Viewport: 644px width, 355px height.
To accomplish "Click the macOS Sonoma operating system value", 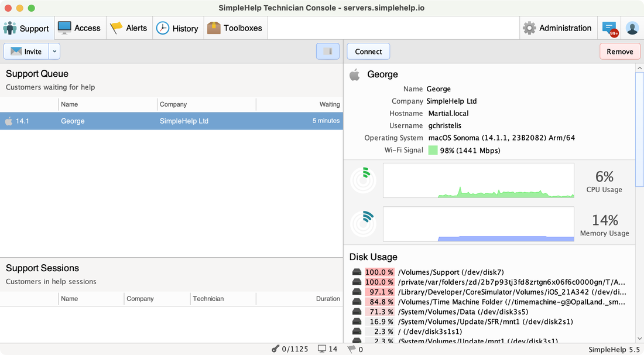I will [x=502, y=138].
